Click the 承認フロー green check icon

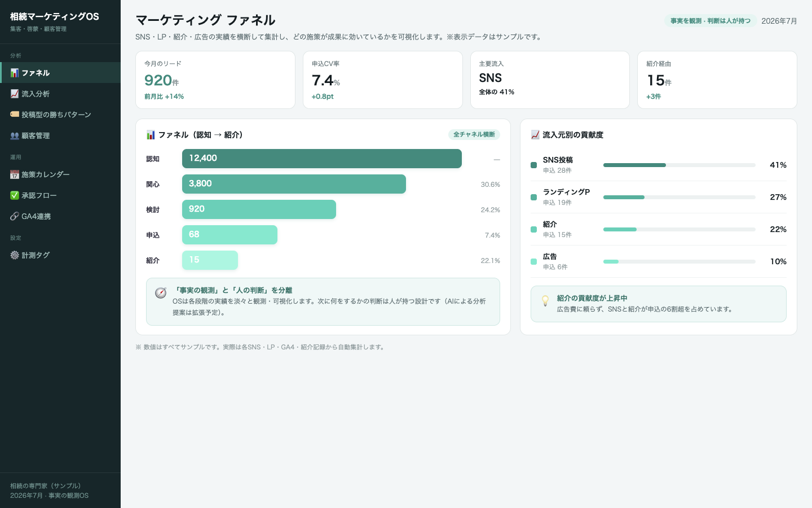pos(15,195)
